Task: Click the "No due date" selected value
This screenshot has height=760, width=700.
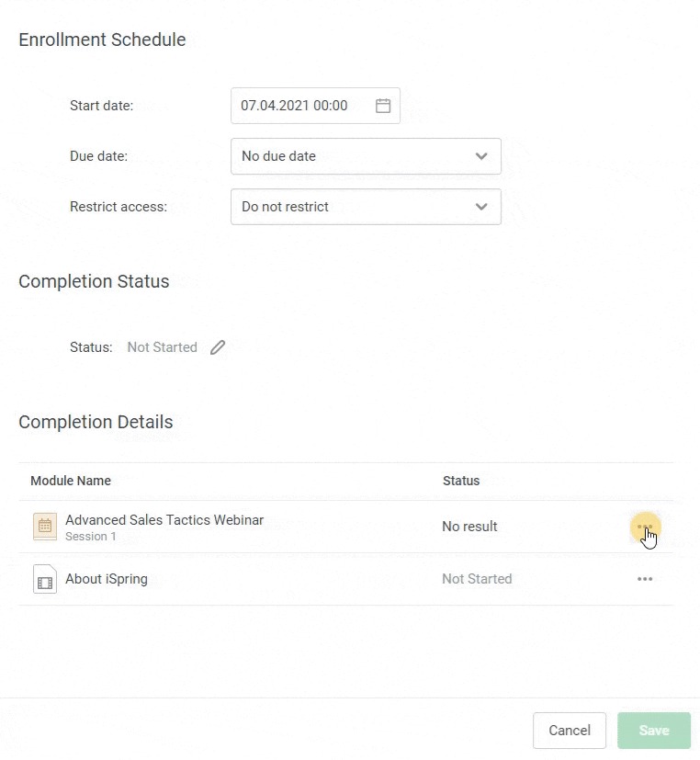Action: [x=278, y=156]
